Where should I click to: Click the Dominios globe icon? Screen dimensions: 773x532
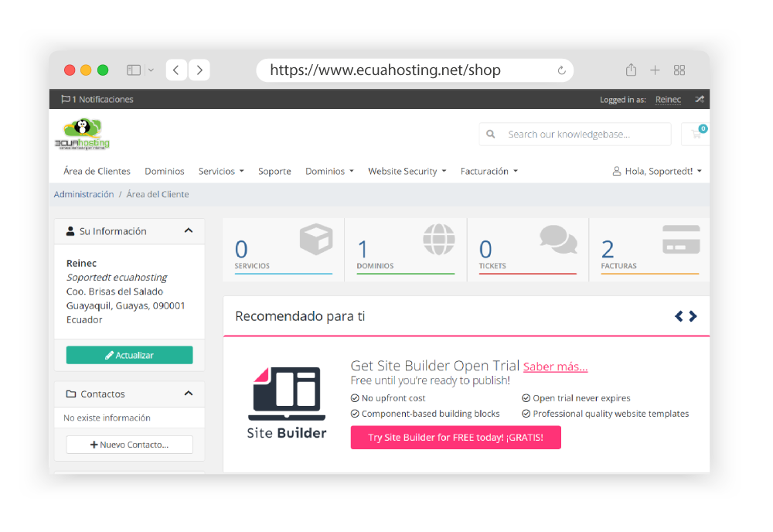[x=438, y=240]
